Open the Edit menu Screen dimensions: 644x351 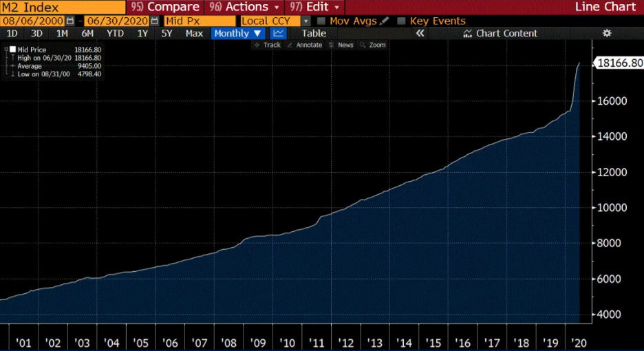point(318,7)
